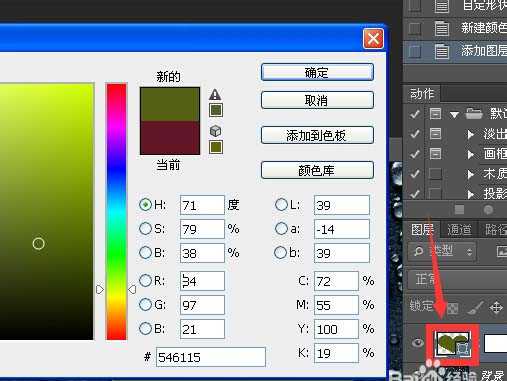Select the G green radio button
The width and height of the screenshot is (507, 381).
[145, 304]
